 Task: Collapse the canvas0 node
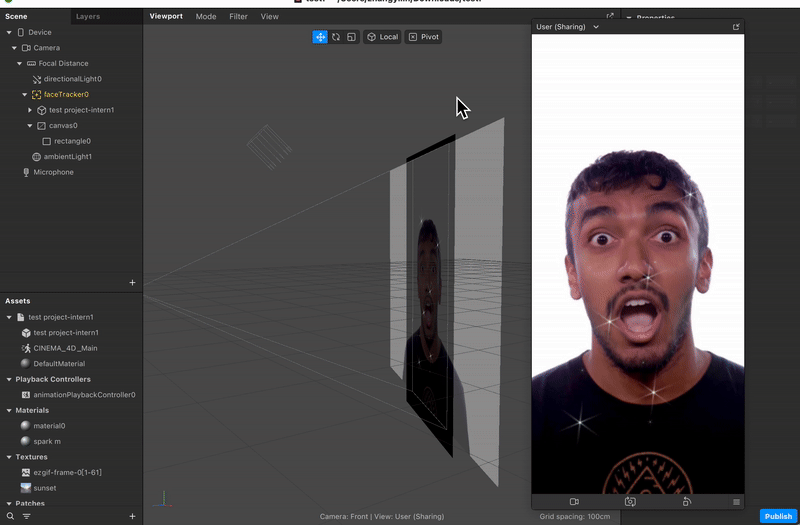[x=30, y=126]
